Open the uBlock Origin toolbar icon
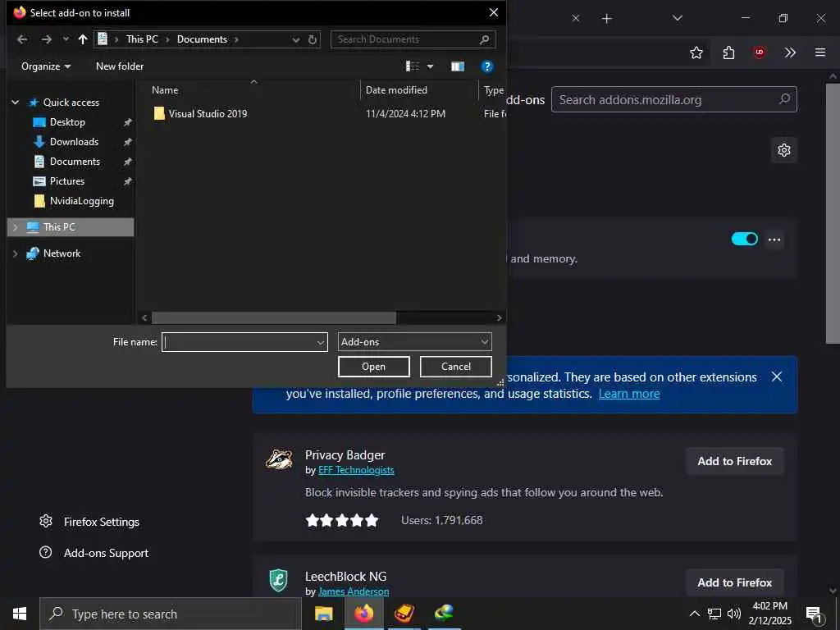Screen dimensions: 840x630 click(x=759, y=52)
